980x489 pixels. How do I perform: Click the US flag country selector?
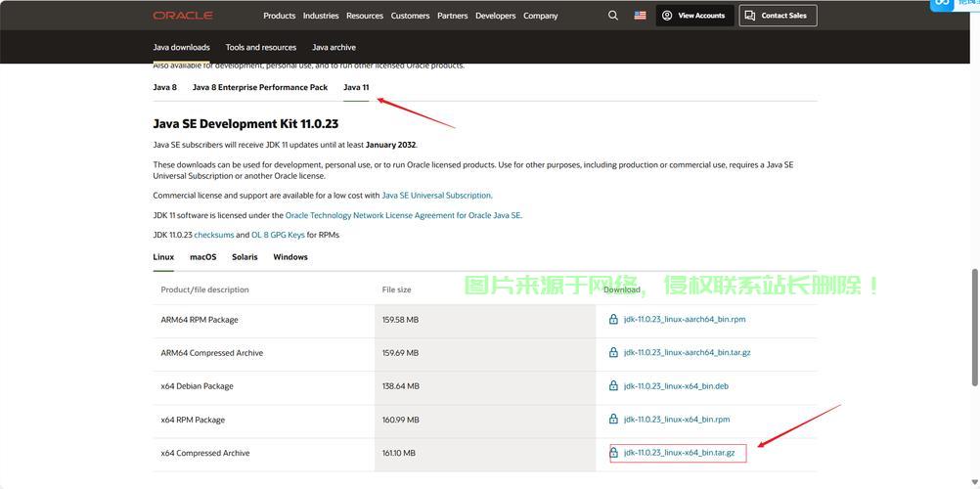coord(640,16)
